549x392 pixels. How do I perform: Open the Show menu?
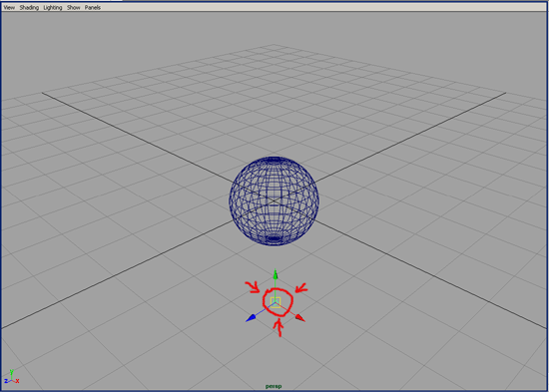point(74,7)
